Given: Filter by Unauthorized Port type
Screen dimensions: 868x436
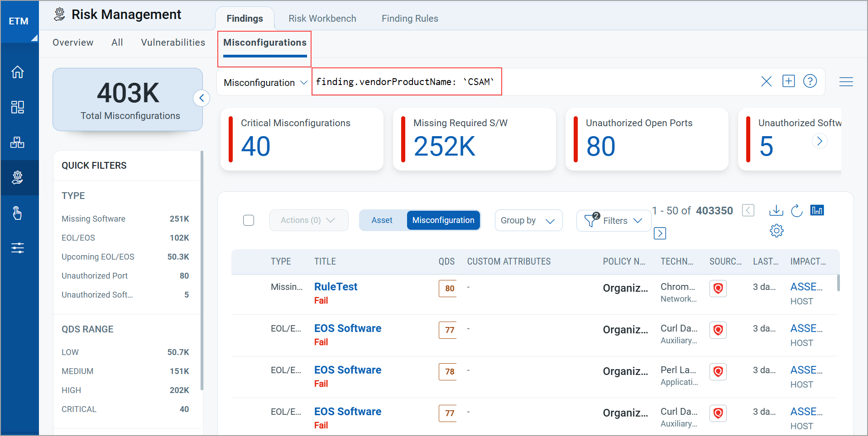Looking at the screenshot, I should [x=125, y=276].
